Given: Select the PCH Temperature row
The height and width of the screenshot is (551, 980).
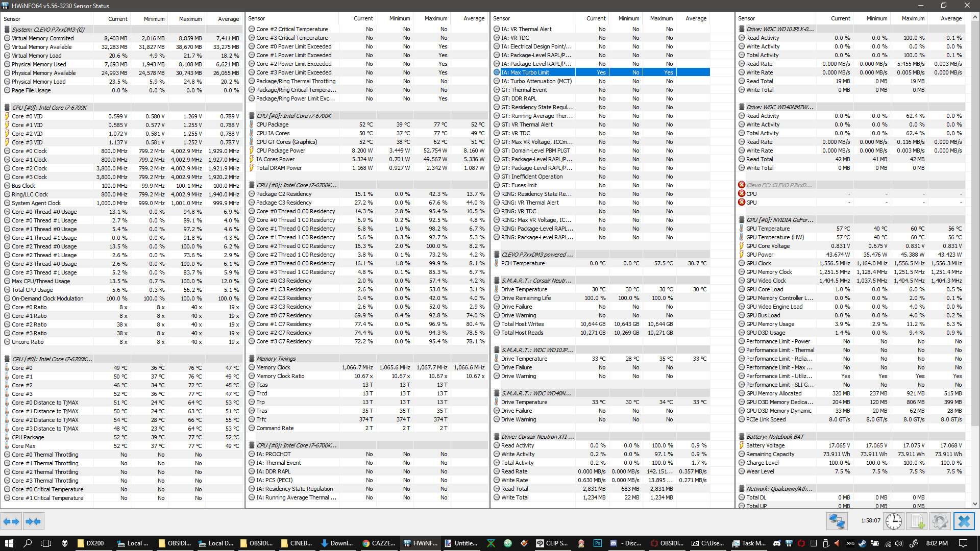Looking at the screenshot, I should 601,263.
